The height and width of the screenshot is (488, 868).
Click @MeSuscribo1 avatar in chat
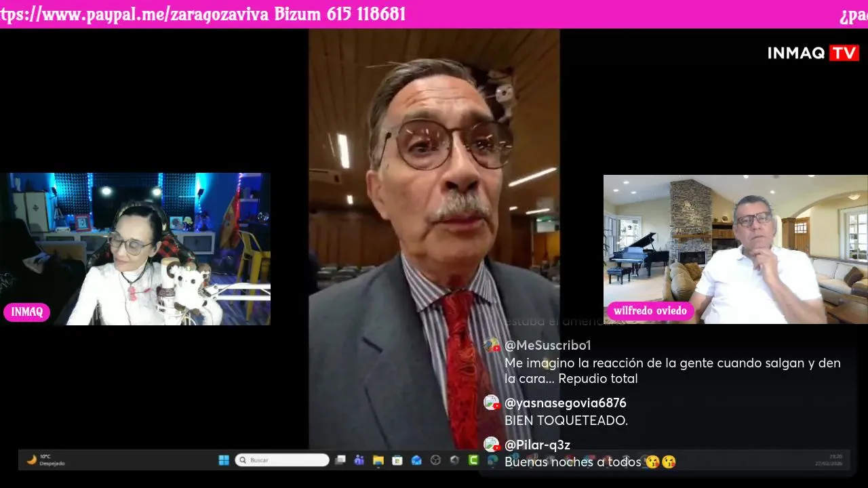(x=492, y=346)
